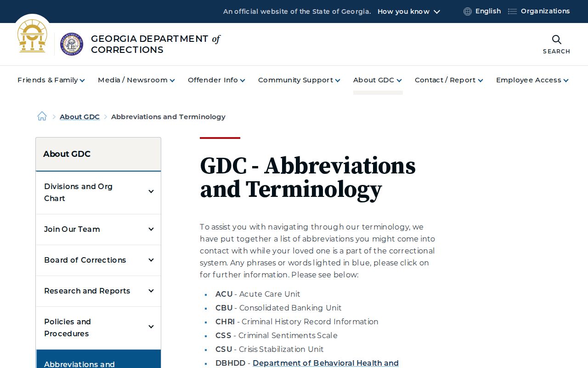Viewport: 588px width, 368px height.
Task: Open Department of Behavioral Health link
Action: click(x=325, y=363)
